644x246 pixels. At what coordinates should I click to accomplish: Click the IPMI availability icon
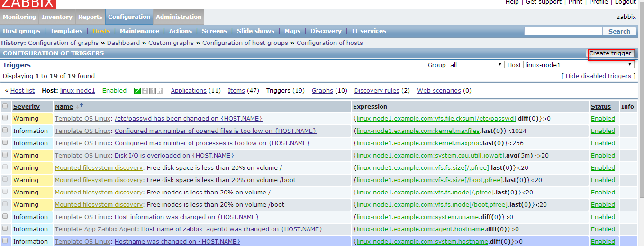[160, 91]
